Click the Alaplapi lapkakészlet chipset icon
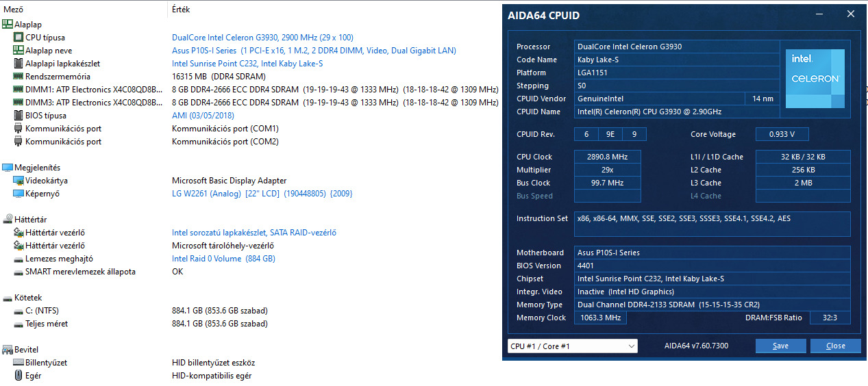Viewport: 868px width, 386px height. pyautogui.click(x=18, y=64)
